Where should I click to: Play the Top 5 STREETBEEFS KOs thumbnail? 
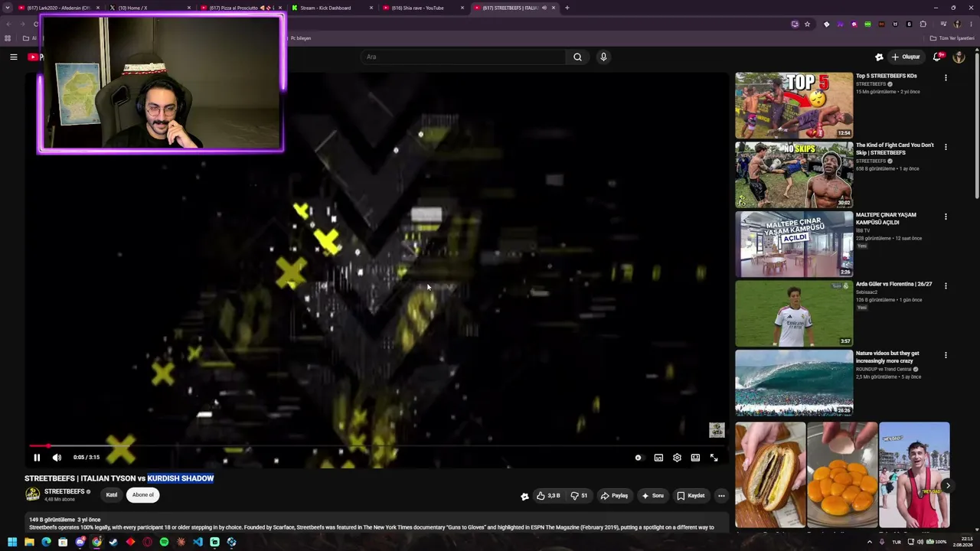(x=794, y=106)
